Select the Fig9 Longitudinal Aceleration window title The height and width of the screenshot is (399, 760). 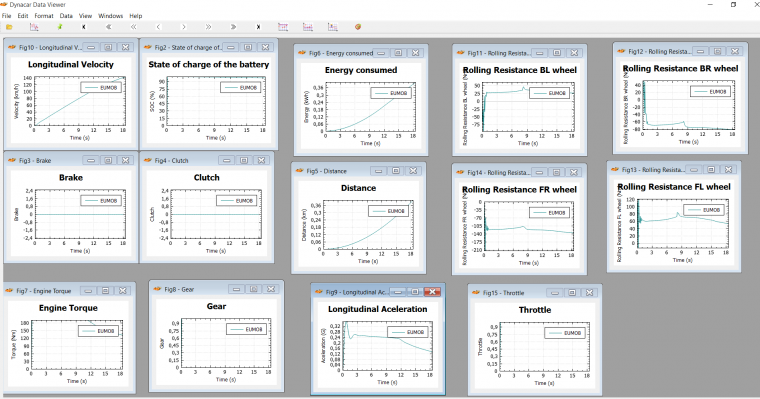click(357, 292)
